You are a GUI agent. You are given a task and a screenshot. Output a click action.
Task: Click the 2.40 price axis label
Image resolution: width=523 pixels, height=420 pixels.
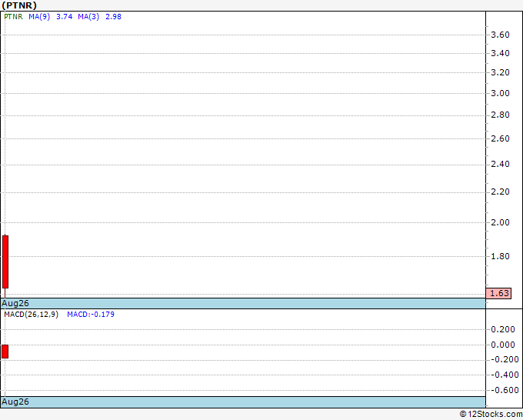coord(501,164)
